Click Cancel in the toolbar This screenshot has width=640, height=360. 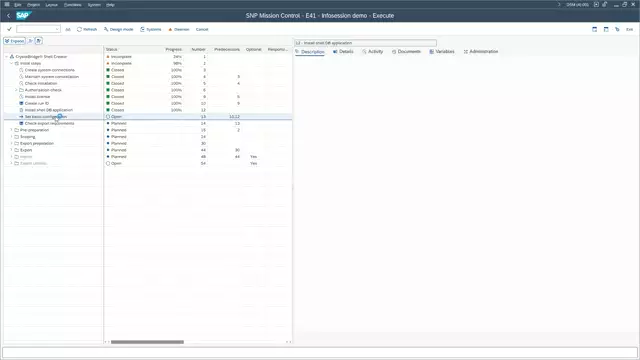202,29
